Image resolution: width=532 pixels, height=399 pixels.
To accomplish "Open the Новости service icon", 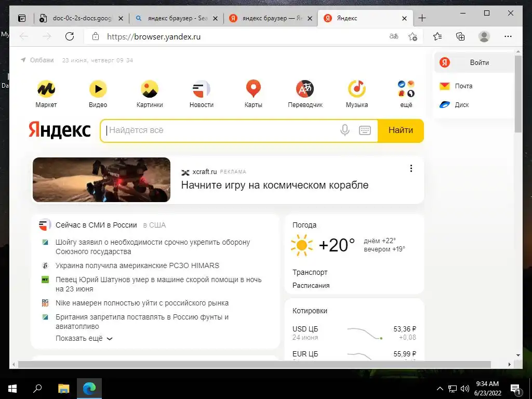I will point(202,89).
